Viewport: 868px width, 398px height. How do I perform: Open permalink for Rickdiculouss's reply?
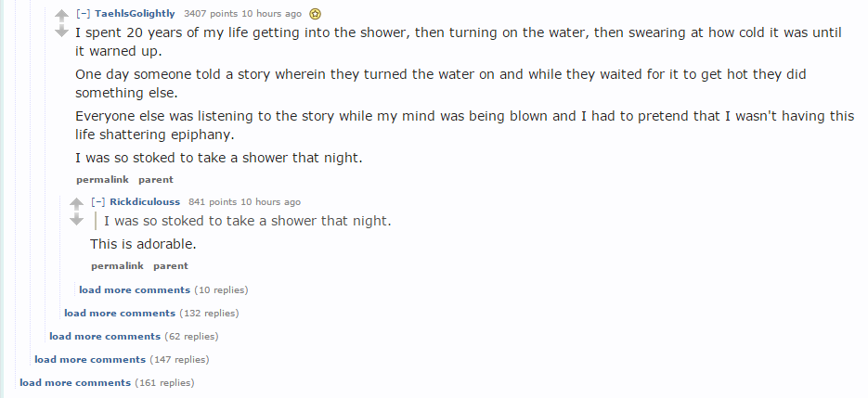117,266
